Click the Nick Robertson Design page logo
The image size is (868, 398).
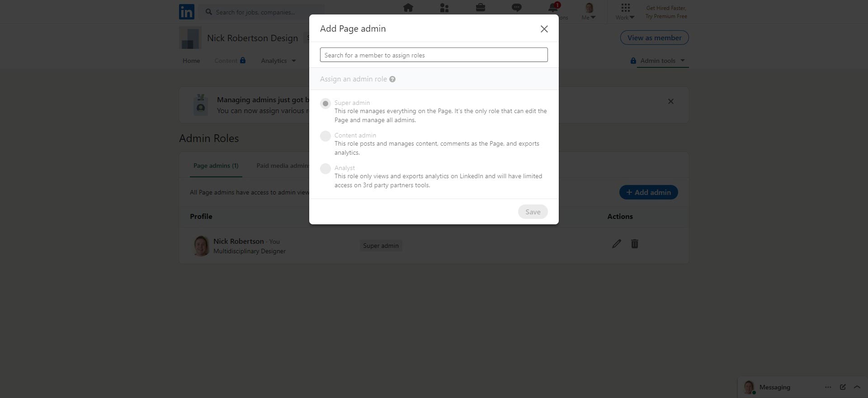coord(190,38)
